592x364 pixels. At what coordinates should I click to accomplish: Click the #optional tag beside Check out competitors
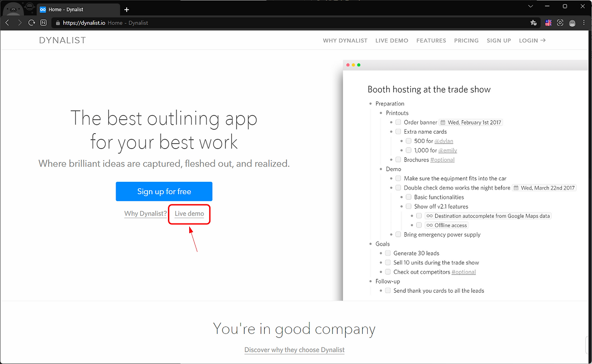click(x=464, y=272)
